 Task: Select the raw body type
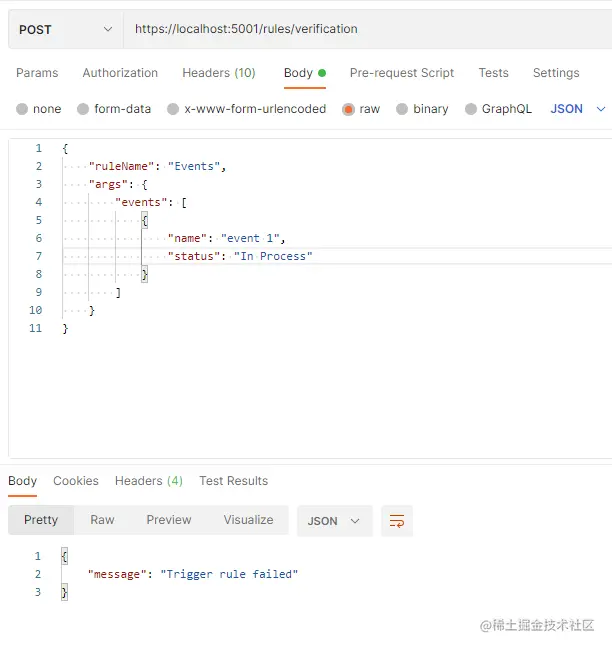(x=361, y=109)
